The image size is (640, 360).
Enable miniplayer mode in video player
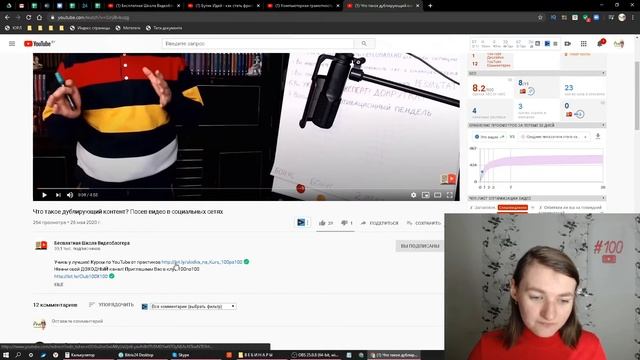point(425,195)
